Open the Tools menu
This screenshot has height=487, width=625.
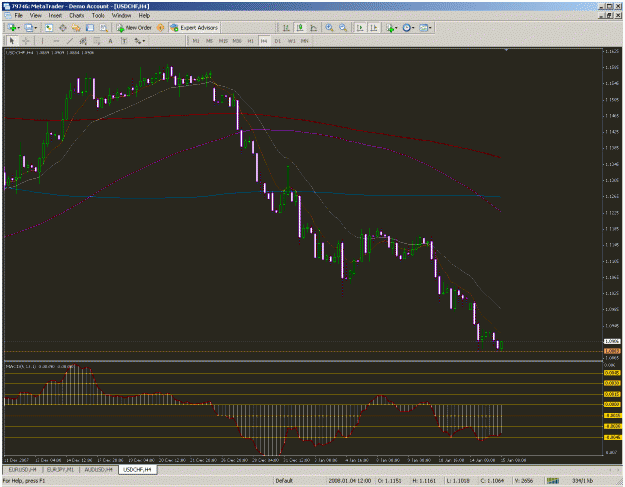(98, 16)
